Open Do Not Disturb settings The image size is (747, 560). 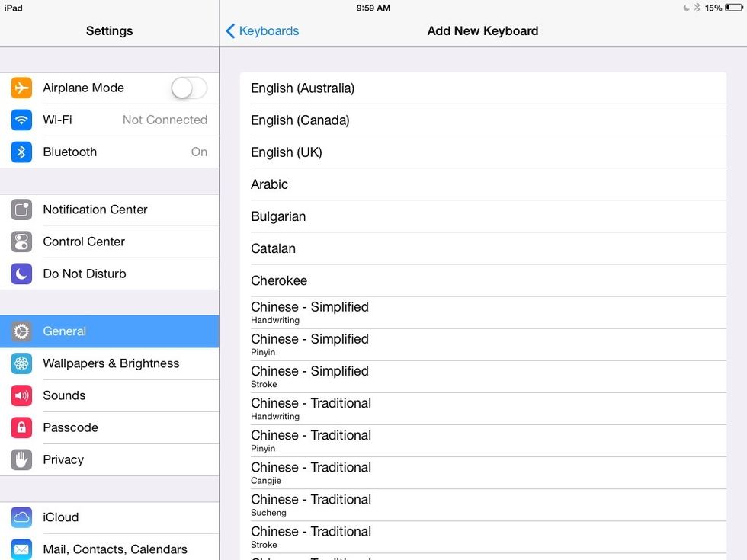110,274
